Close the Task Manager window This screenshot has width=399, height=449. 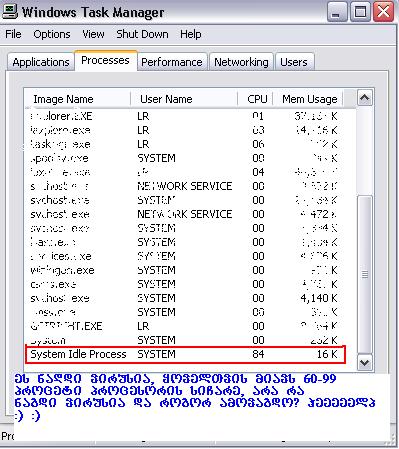(x=383, y=12)
